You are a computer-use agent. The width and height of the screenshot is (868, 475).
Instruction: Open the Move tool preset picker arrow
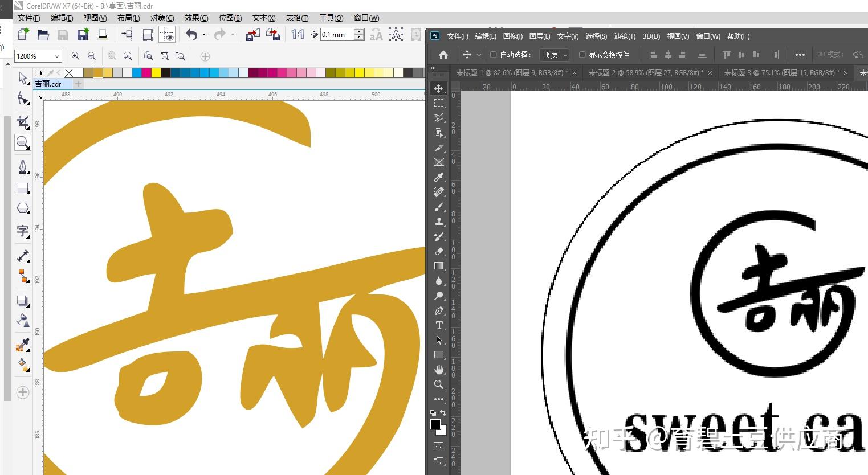479,55
